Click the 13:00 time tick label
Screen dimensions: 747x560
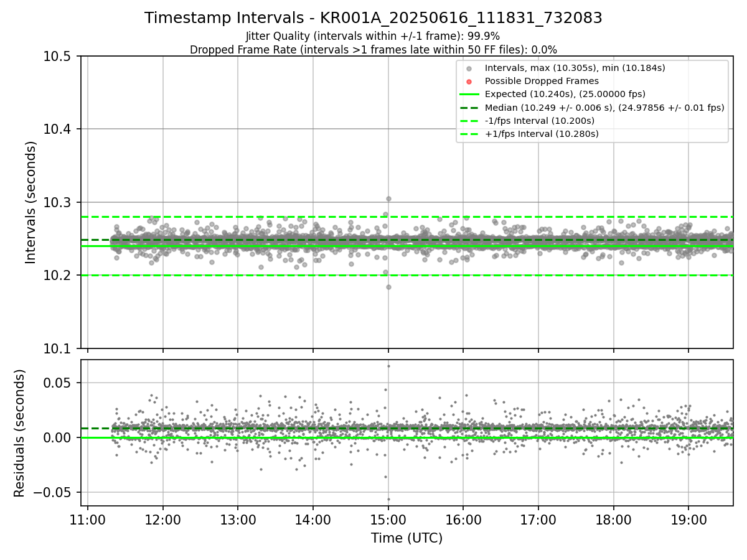(x=238, y=519)
